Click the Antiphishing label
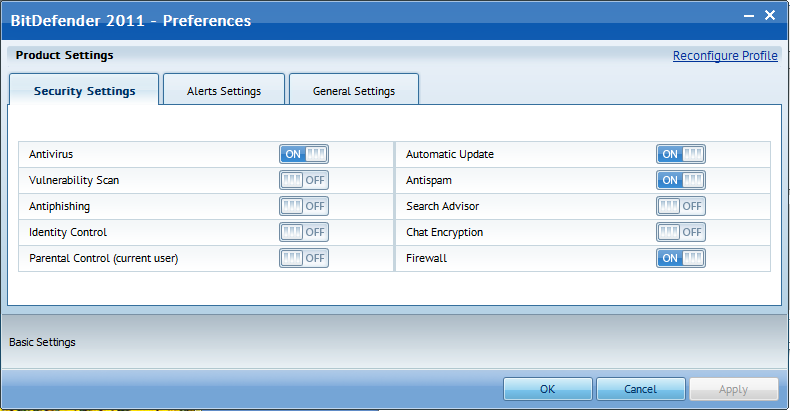The width and height of the screenshot is (790, 411). pyautogui.click(x=59, y=207)
